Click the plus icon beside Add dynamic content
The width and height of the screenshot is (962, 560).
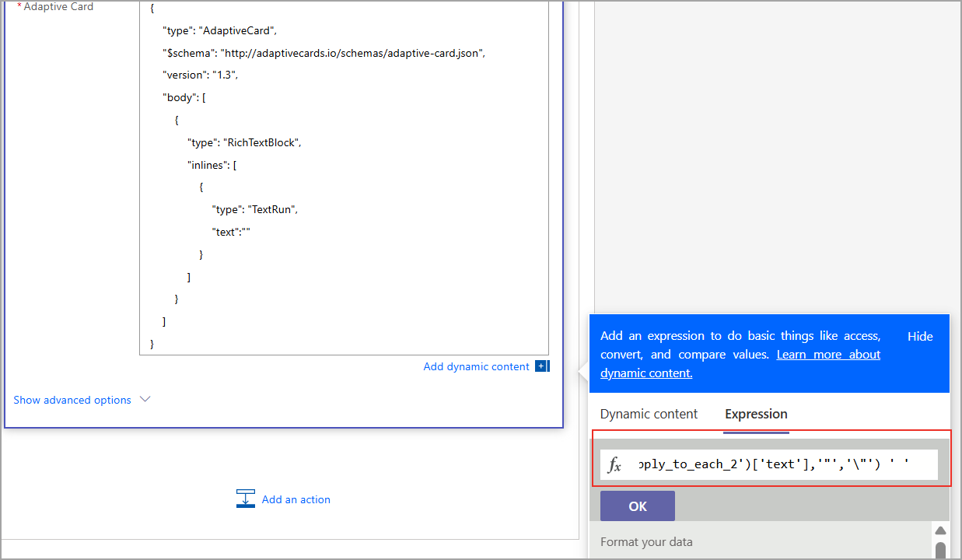click(542, 366)
